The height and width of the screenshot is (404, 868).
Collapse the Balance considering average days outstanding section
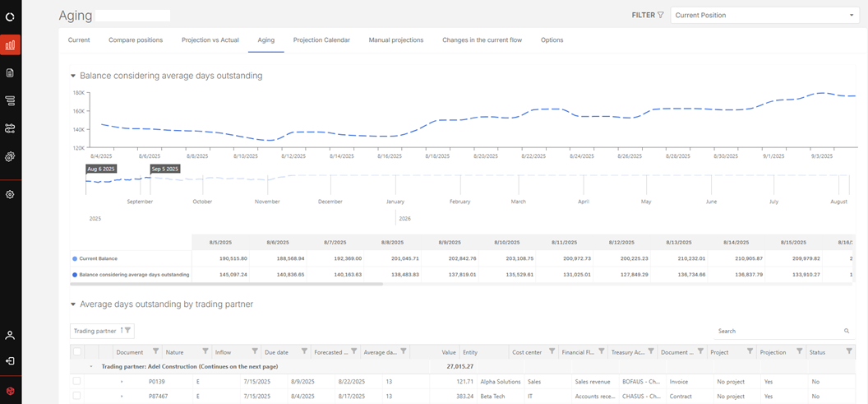[73, 76]
